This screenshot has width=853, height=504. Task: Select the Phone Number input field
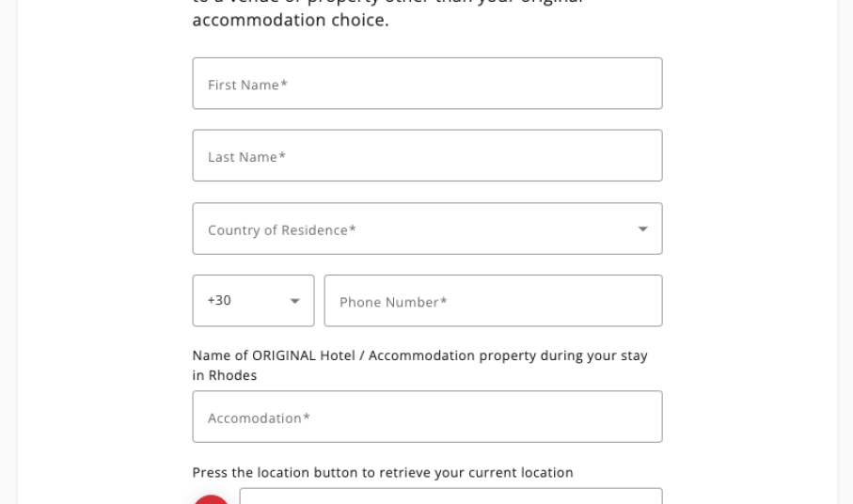pyautogui.click(x=493, y=301)
